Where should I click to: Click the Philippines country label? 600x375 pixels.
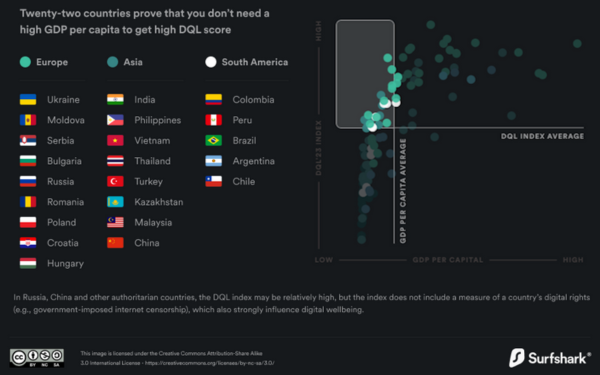(x=158, y=120)
